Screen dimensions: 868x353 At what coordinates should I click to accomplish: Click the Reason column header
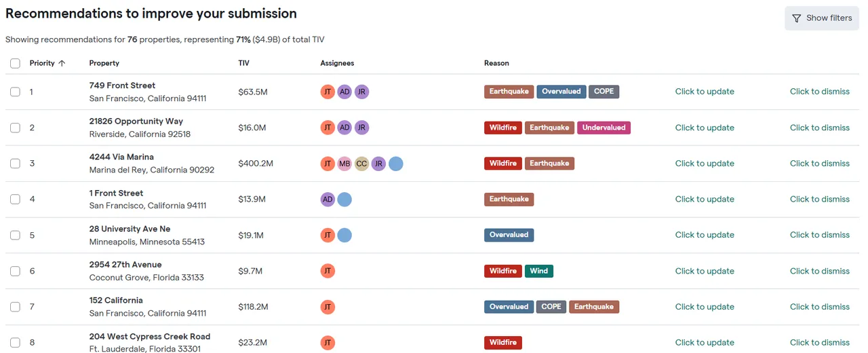point(496,63)
